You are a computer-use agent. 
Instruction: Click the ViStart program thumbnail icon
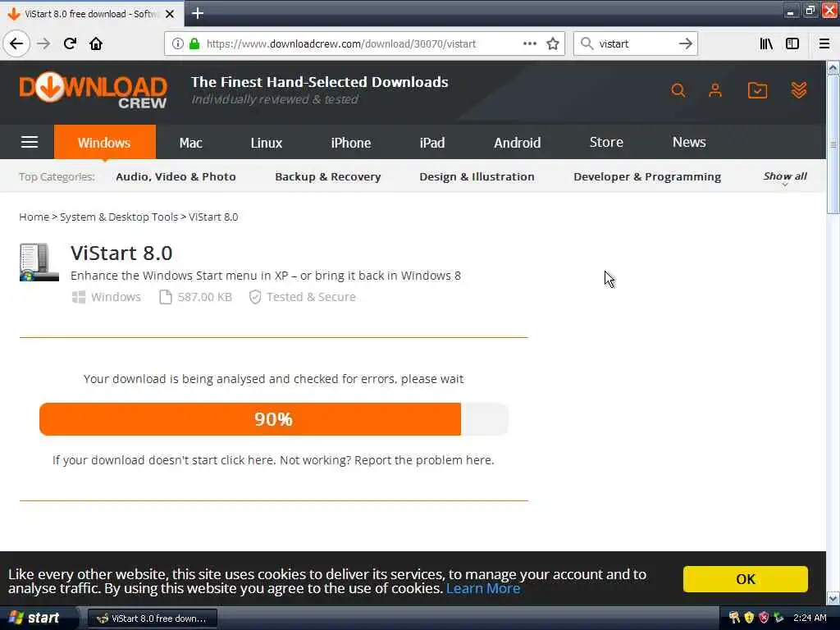pos(39,262)
